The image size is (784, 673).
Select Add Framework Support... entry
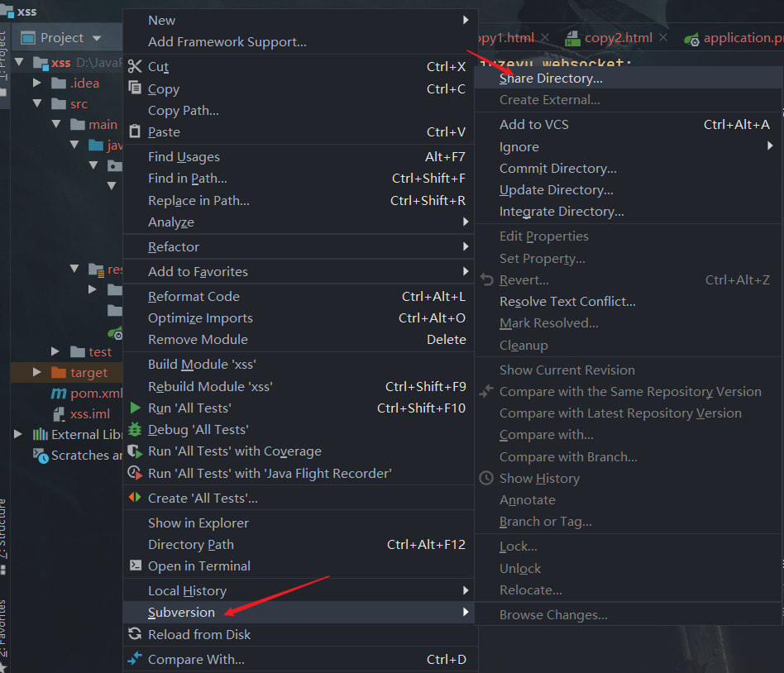299,42
